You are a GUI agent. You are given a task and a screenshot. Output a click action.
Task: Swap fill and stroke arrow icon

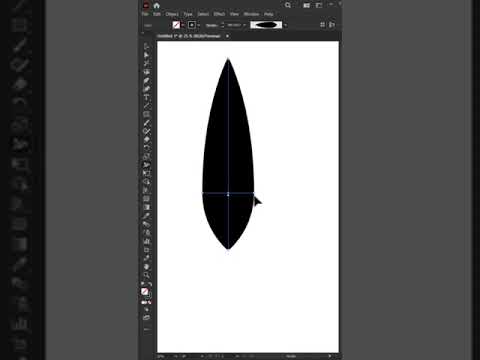150,284
